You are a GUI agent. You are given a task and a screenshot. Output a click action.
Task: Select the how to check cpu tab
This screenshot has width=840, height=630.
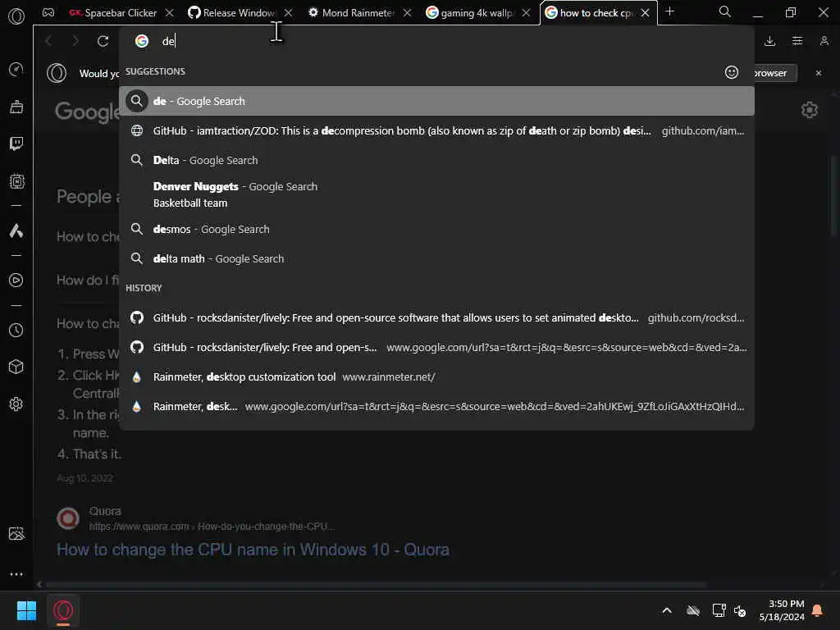point(589,13)
